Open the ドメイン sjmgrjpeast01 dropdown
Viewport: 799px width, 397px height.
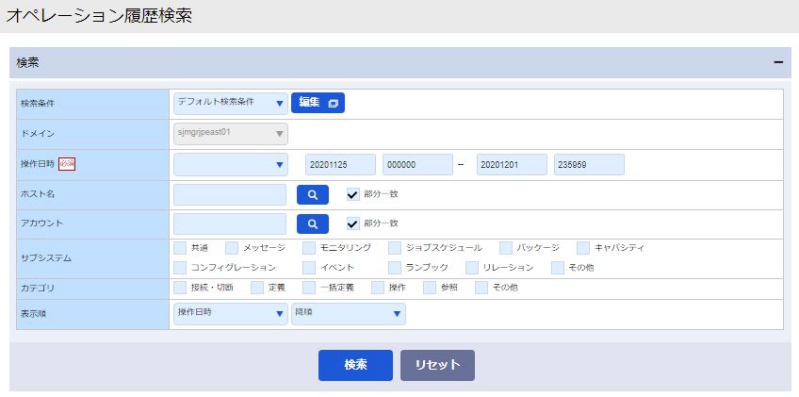[x=230, y=134]
